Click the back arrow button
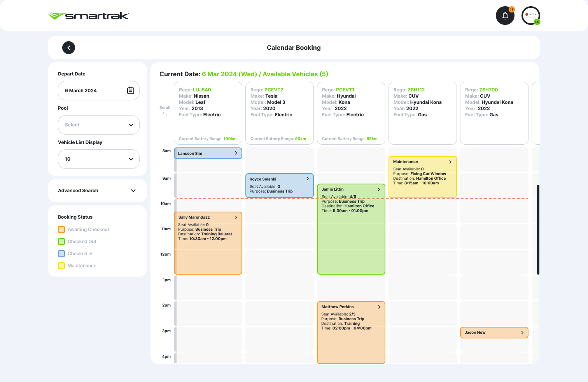Viewport: 588px width, 382px height. (x=68, y=48)
